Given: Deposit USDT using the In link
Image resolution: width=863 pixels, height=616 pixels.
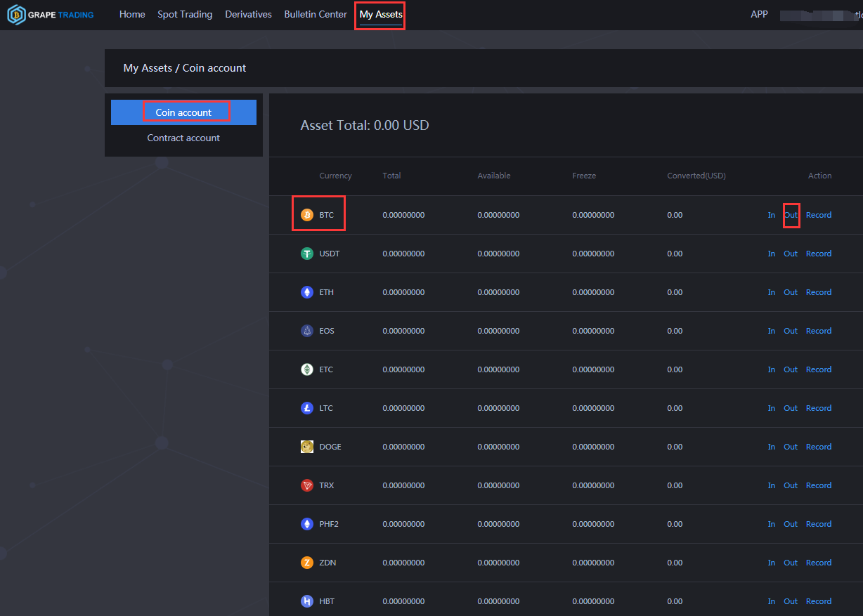Looking at the screenshot, I should click(x=772, y=254).
